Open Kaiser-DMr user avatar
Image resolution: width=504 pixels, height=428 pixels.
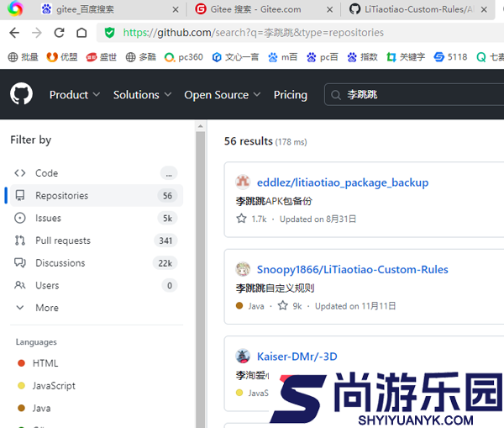(243, 357)
